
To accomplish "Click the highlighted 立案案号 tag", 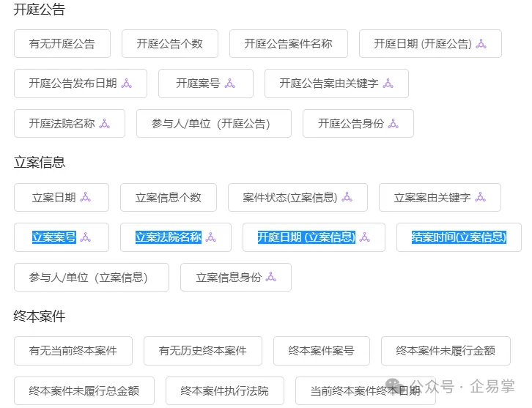I will point(62,237).
